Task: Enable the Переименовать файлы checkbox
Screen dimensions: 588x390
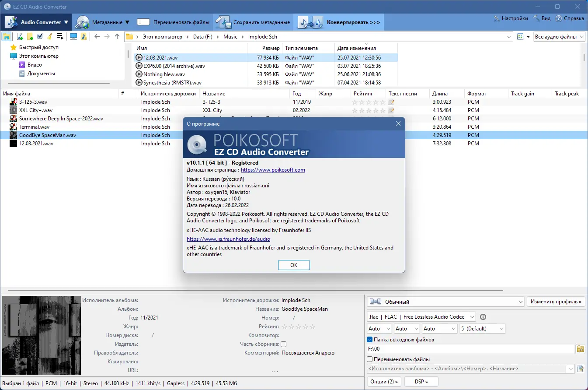Action: click(370, 359)
